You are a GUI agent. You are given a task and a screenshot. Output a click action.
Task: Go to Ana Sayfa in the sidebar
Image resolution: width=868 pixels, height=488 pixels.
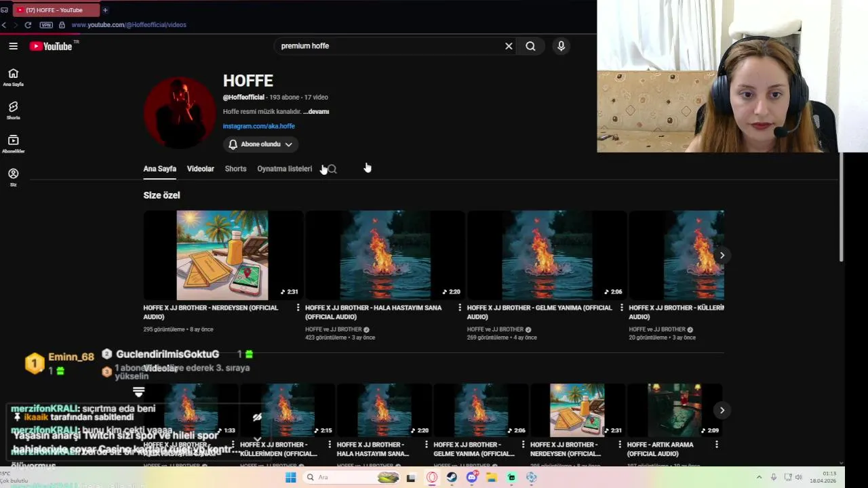[13, 77]
